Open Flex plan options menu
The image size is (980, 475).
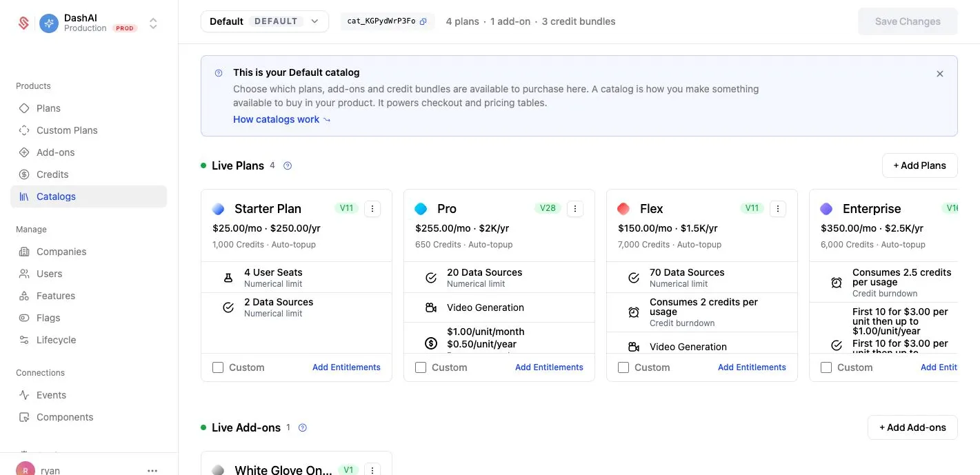tap(778, 209)
